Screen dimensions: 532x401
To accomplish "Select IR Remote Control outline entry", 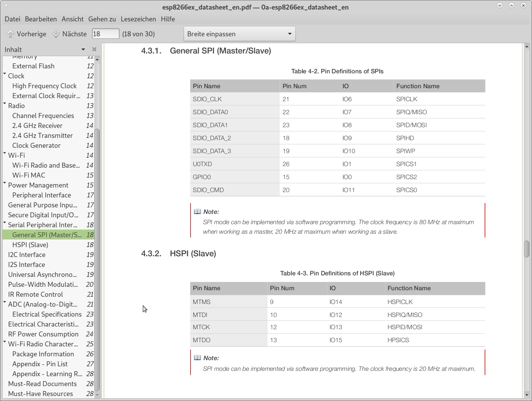I will (x=48, y=294).
